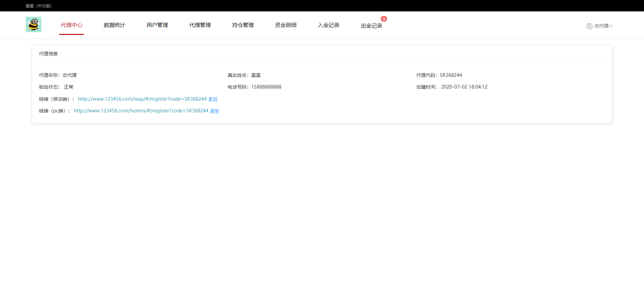Click the 代理信息 panel header

pyautogui.click(x=48, y=53)
